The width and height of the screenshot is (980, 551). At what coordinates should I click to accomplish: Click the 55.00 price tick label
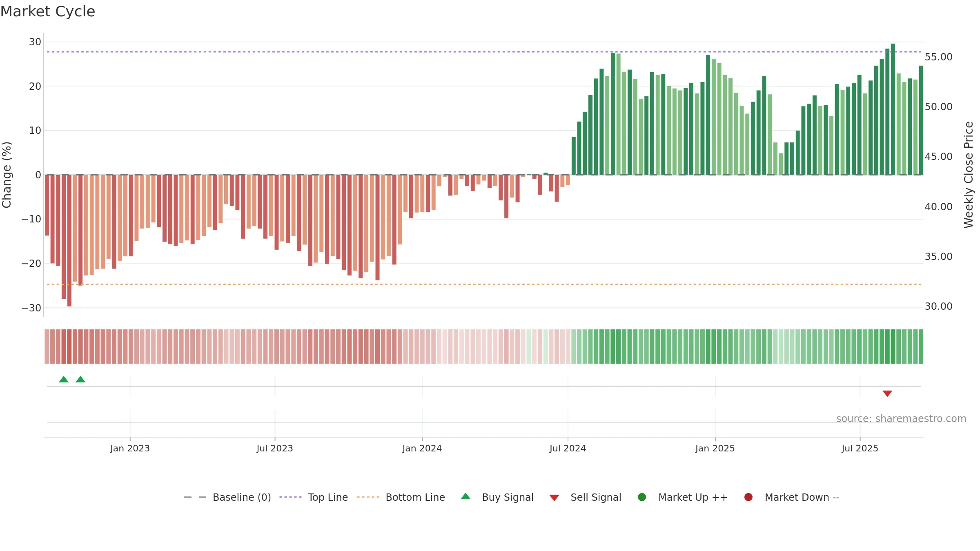point(938,57)
